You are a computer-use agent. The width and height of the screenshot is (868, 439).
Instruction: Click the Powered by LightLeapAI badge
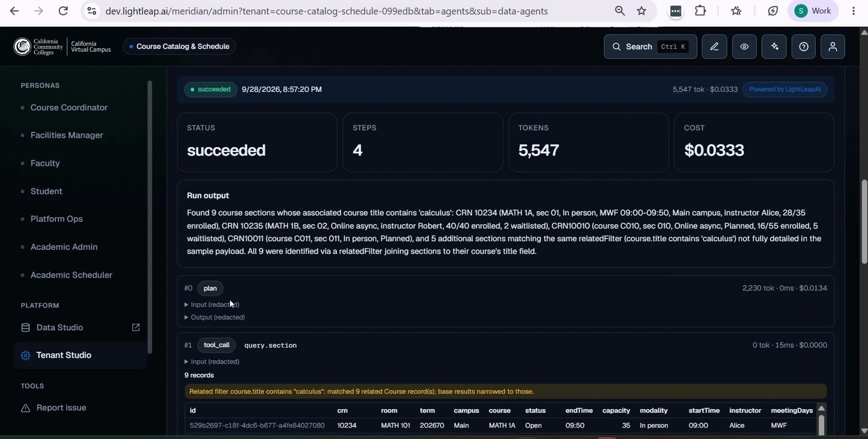(785, 90)
